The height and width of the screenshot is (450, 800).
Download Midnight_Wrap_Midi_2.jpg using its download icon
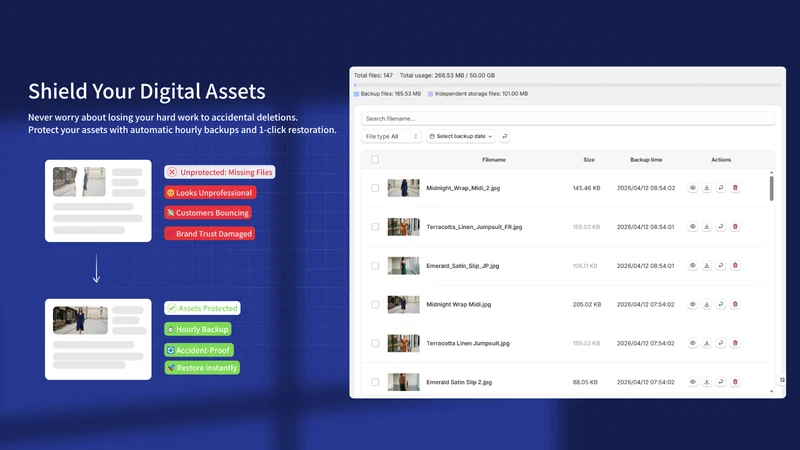(x=707, y=188)
